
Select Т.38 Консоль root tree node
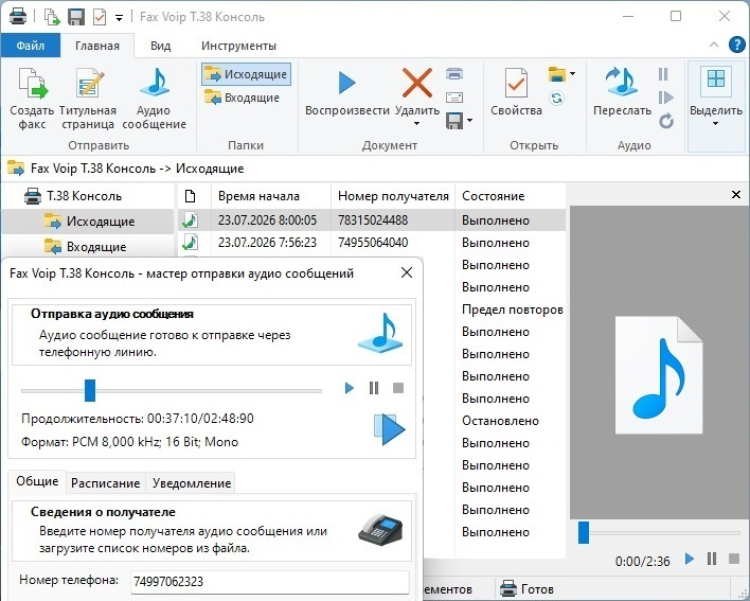[x=73, y=196]
